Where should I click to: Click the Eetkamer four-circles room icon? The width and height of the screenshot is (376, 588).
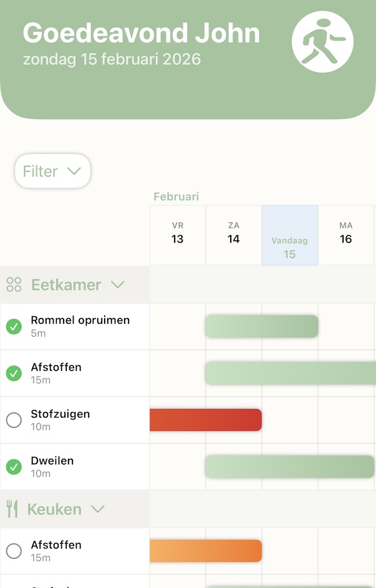click(14, 285)
